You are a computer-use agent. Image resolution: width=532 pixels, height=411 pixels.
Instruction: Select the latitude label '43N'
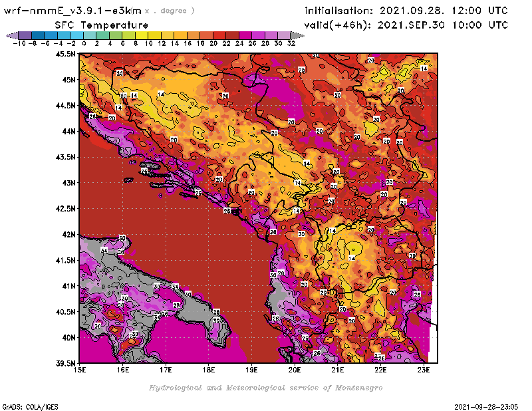click(x=68, y=183)
